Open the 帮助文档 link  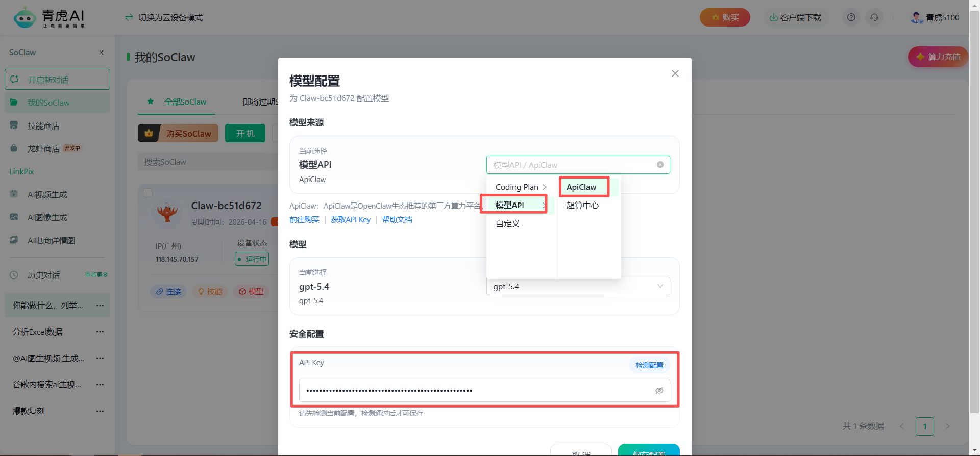(397, 220)
